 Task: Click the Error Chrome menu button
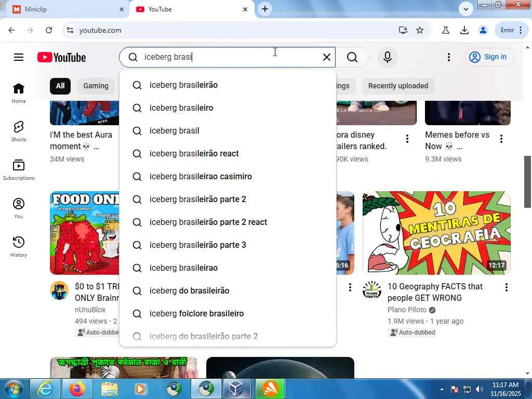click(512, 30)
